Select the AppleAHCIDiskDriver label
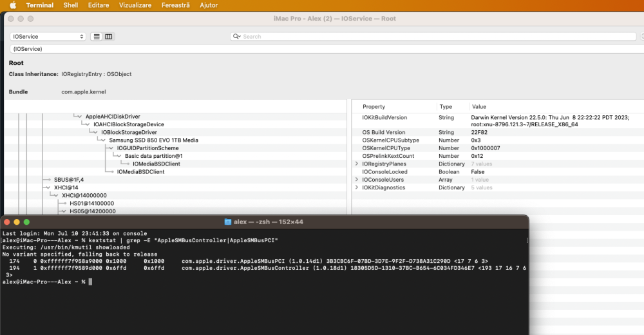This screenshot has height=335, width=644. 113,117
